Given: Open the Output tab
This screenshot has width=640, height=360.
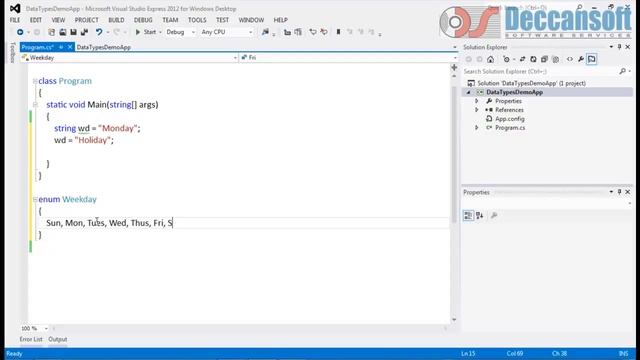Looking at the screenshot, I should 58,340.
